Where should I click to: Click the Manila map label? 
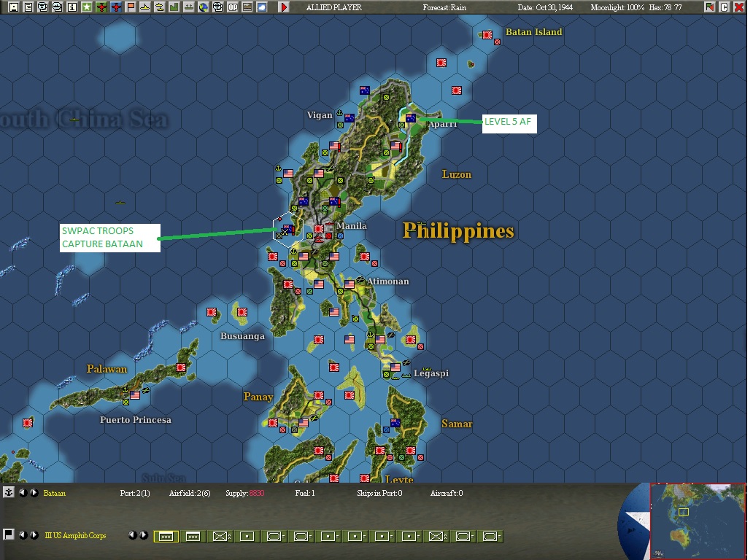click(352, 225)
